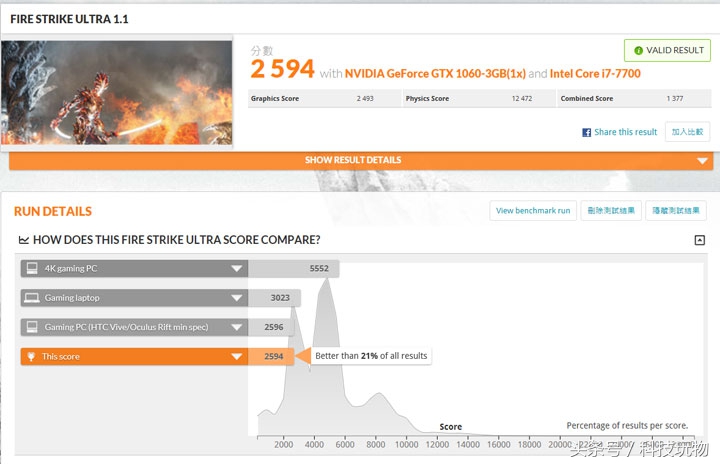Click the Gaming laptop icon

pyautogui.click(x=32, y=298)
